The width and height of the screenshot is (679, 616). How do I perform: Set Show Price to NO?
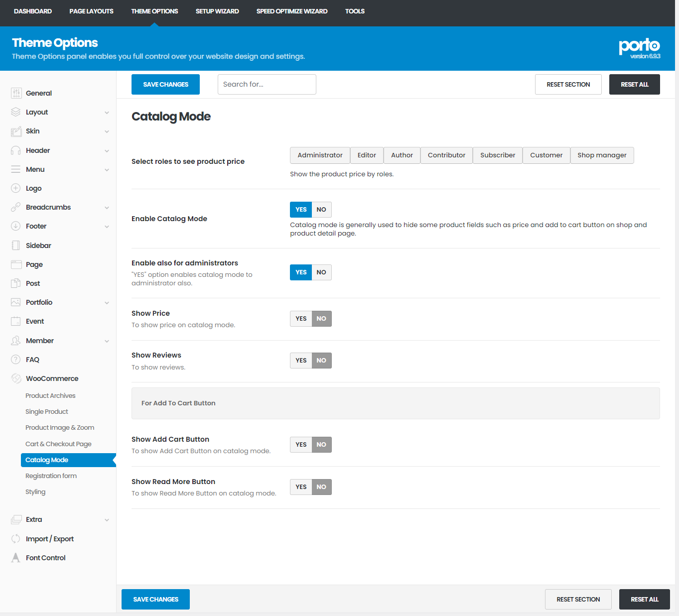click(321, 319)
